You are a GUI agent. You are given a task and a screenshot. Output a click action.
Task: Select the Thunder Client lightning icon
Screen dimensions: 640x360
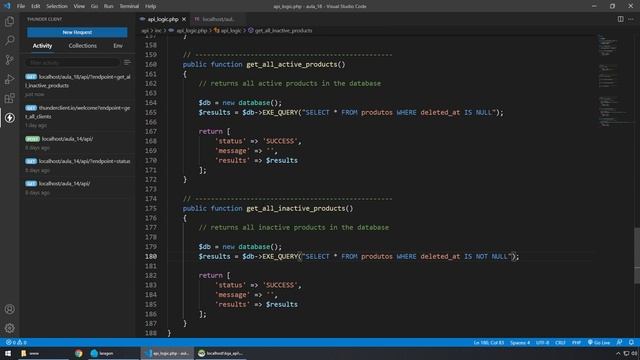[9, 118]
